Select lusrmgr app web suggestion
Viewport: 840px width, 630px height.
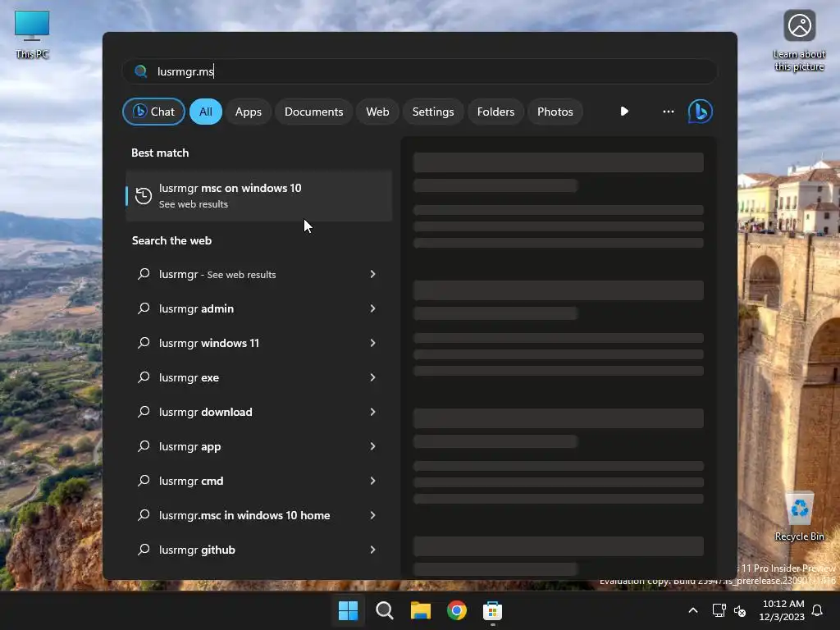click(258, 446)
